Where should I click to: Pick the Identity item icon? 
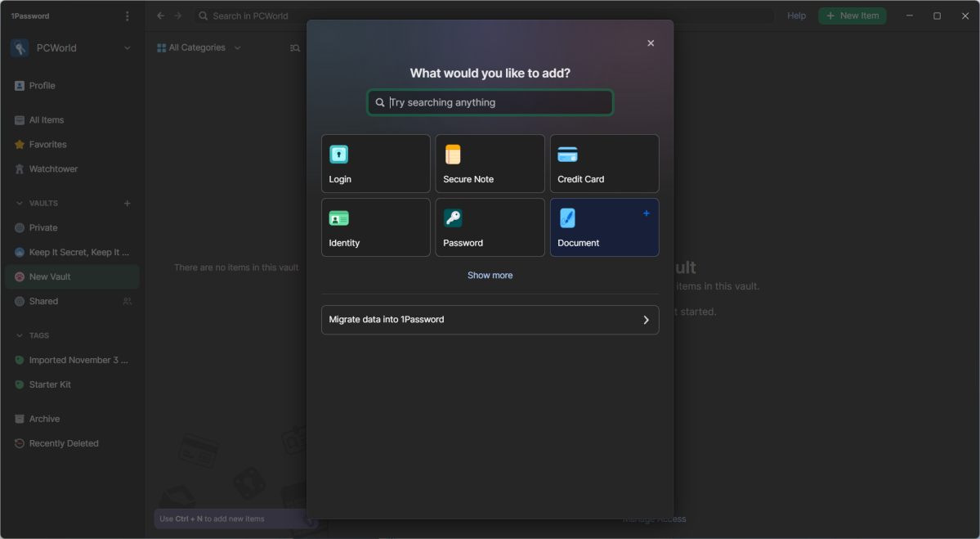(x=338, y=218)
